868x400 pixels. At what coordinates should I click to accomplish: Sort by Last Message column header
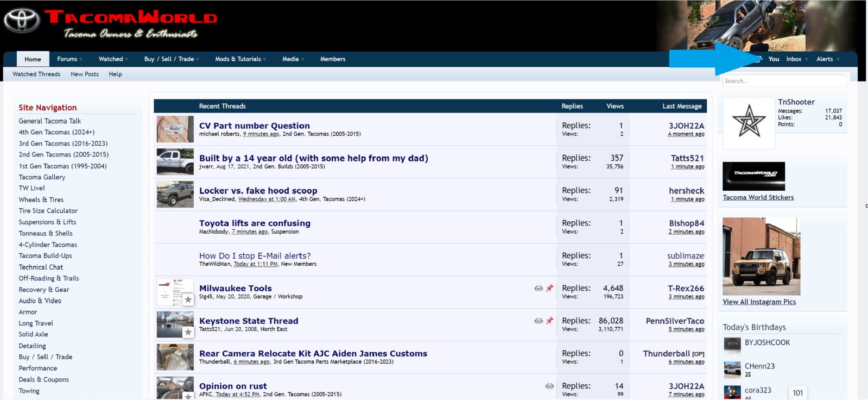(682, 106)
